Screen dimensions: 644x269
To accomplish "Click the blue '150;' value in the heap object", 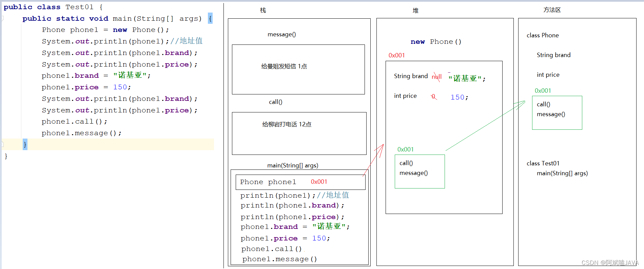I will click(459, 97).
